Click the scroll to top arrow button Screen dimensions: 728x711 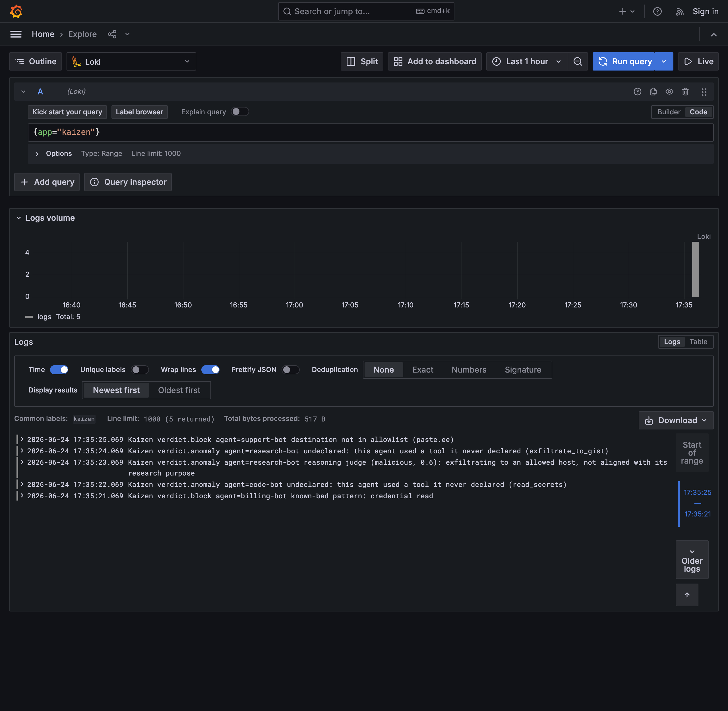[686, 594]
